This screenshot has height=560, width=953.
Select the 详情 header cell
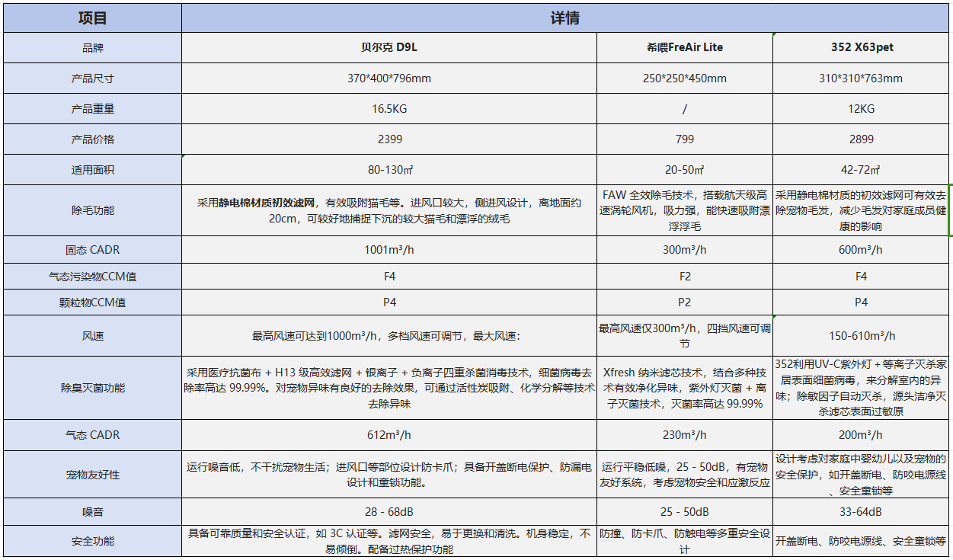click(x=564, y=18)
